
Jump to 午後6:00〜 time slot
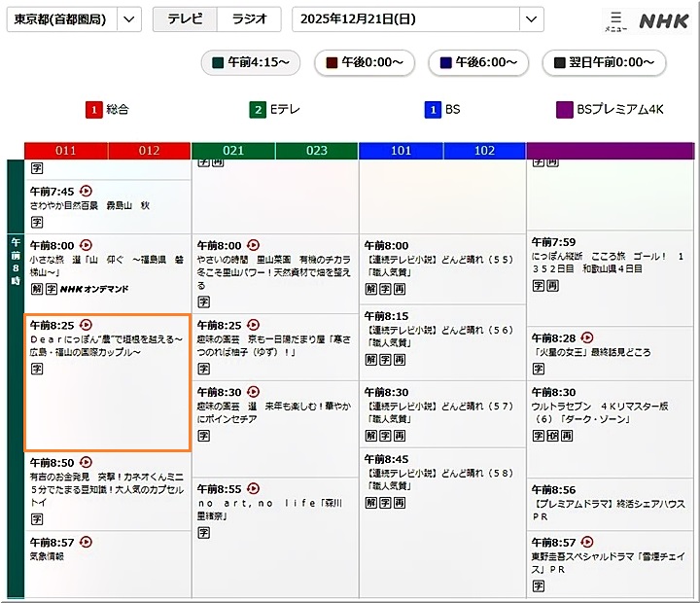[476, 62]
